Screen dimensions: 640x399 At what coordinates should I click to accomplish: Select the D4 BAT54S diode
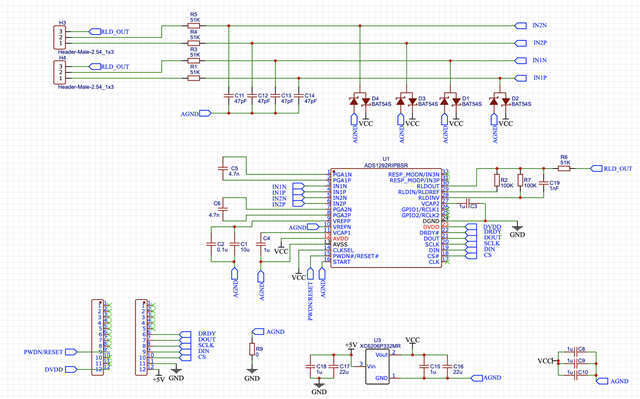[360, 100]
